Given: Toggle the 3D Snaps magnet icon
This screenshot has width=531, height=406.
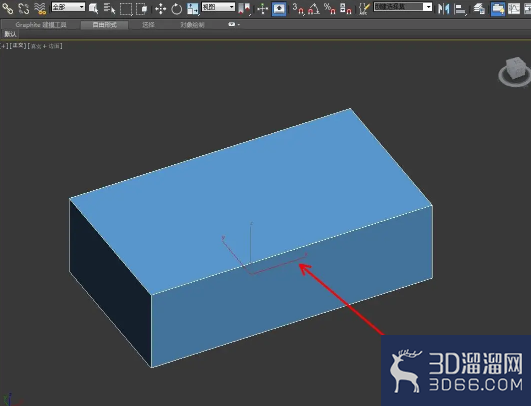Looking at the screenshot, I should 298,9.
